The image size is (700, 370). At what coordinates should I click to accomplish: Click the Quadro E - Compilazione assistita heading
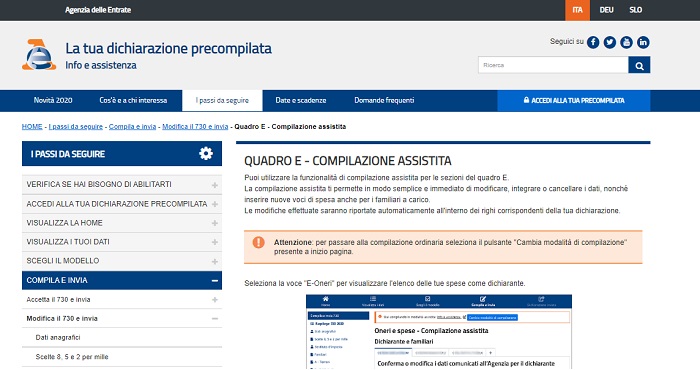[348, 161]
